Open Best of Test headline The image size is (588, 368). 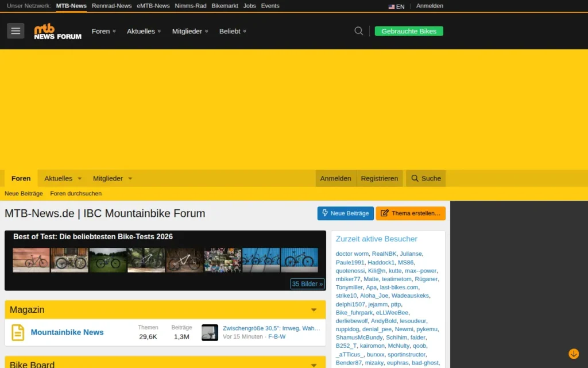tap(93, 236)
